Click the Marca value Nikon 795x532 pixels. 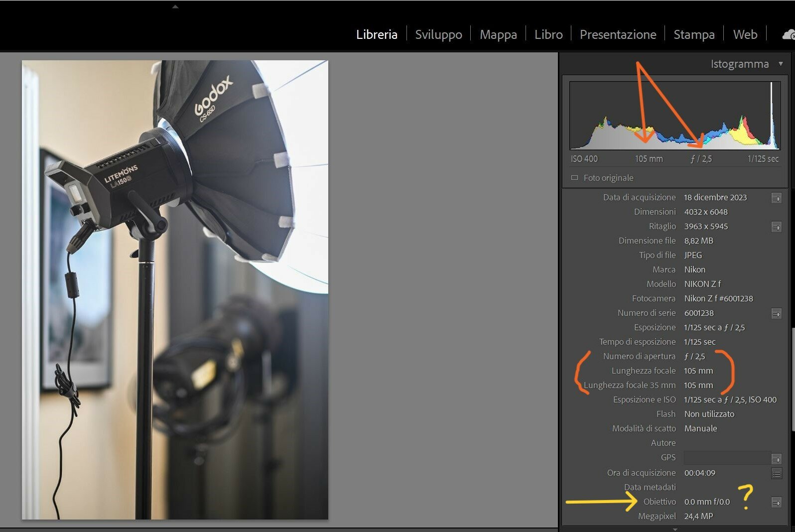694,269
